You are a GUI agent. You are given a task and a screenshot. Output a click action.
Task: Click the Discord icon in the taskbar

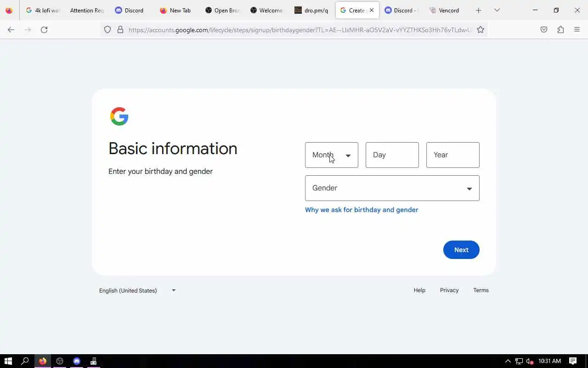tap(77, 361)
